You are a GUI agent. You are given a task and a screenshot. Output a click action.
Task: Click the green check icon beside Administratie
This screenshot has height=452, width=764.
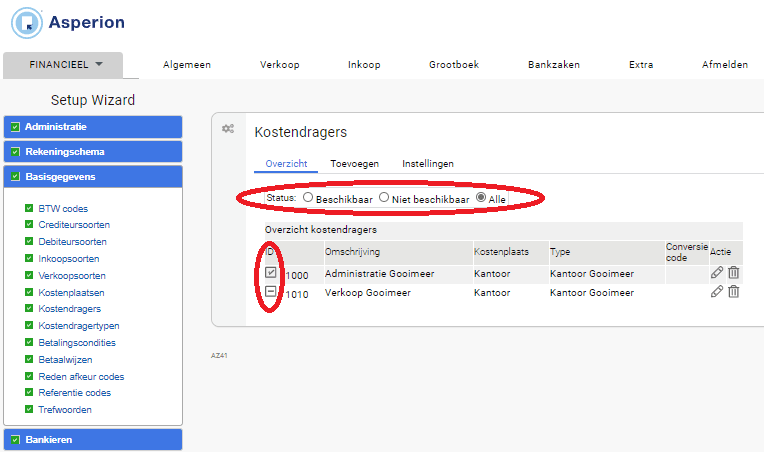[16, 127]
